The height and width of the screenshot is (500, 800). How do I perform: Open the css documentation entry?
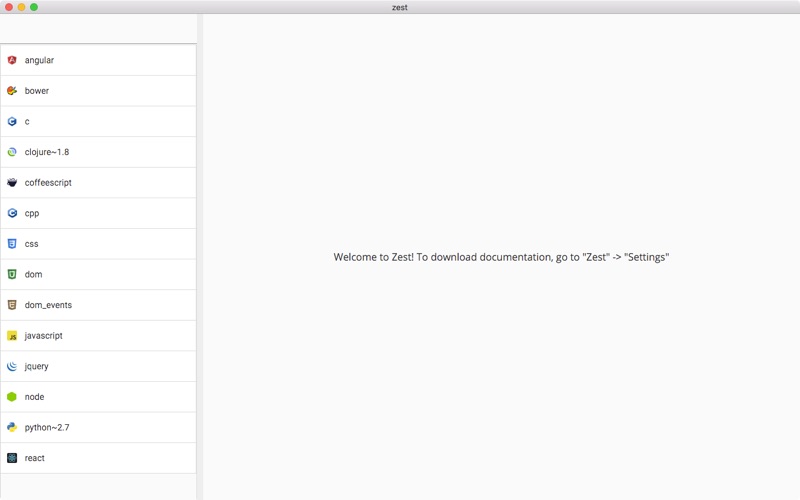(98, 244)
